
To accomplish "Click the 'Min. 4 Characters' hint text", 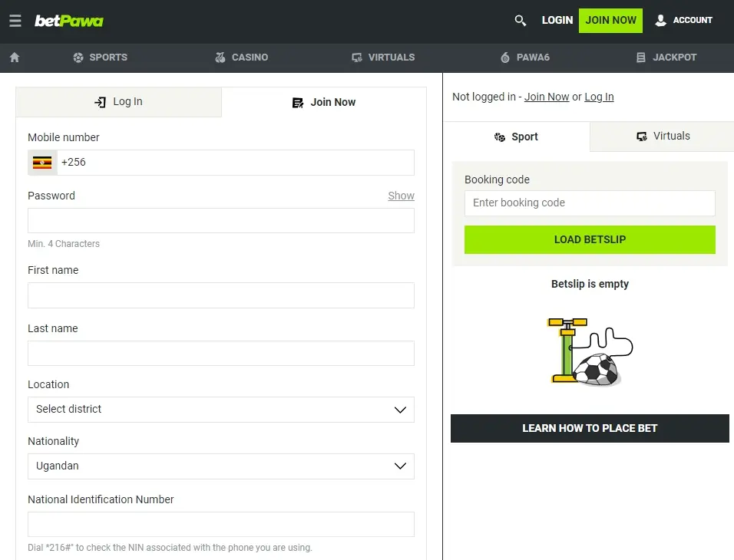I will click(x=64, y=244).
